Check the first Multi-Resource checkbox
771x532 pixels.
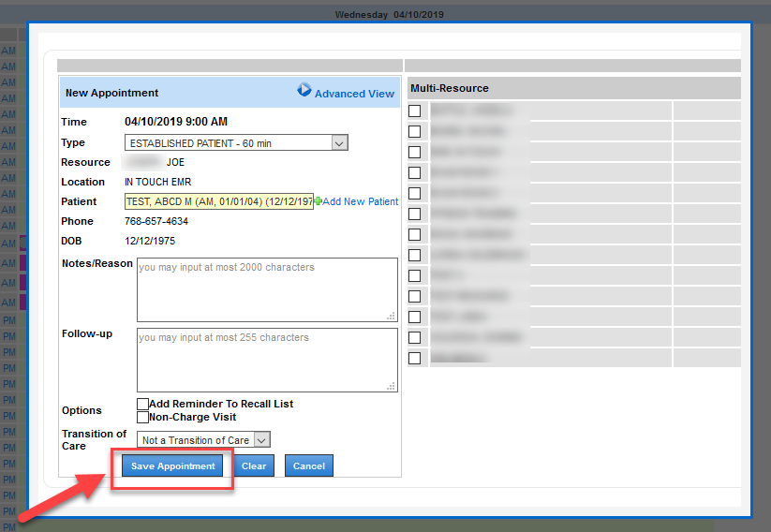coord(415,111)
